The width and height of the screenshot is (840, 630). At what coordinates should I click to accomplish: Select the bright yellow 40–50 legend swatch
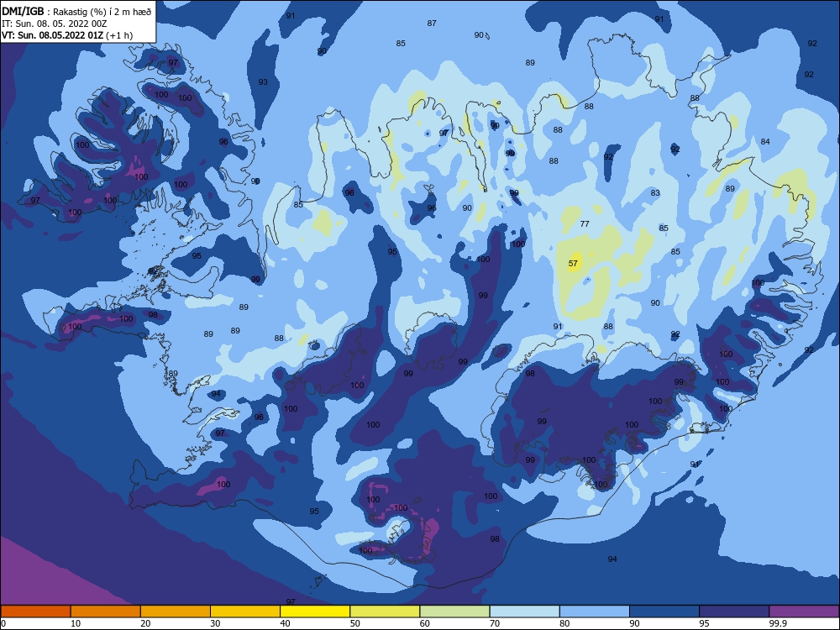point(315,612)
